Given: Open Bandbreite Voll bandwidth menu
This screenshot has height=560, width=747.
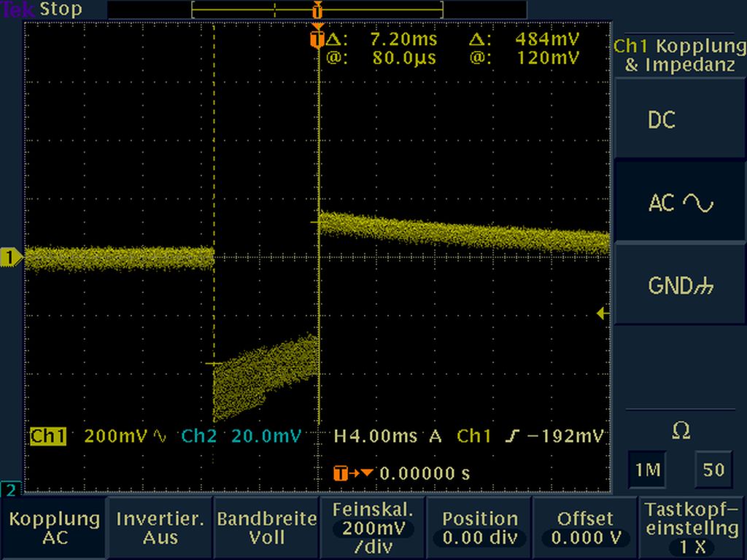Looking at the screenshot, I should [x=266, y=528].
